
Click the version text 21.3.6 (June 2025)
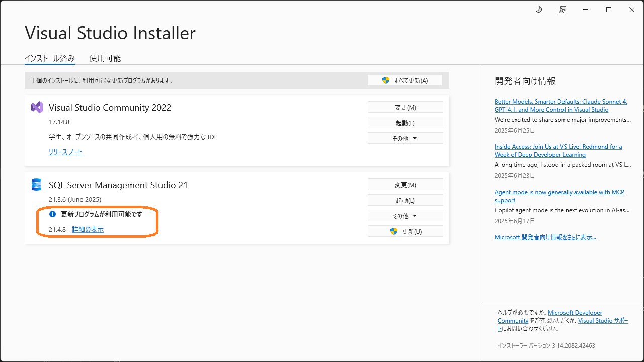click(75, 199)
